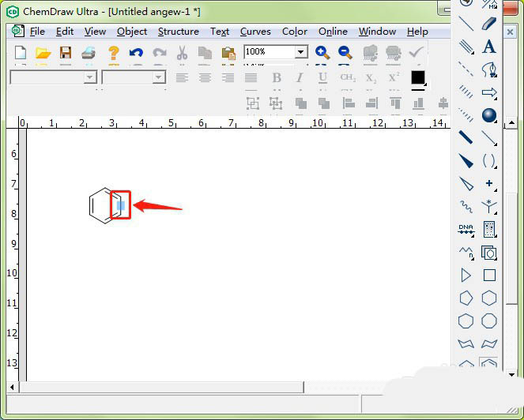This screenshot has width=524, height=420.
Task: Click the horizontal scrollbar left arrow
Action: (12, 388)
